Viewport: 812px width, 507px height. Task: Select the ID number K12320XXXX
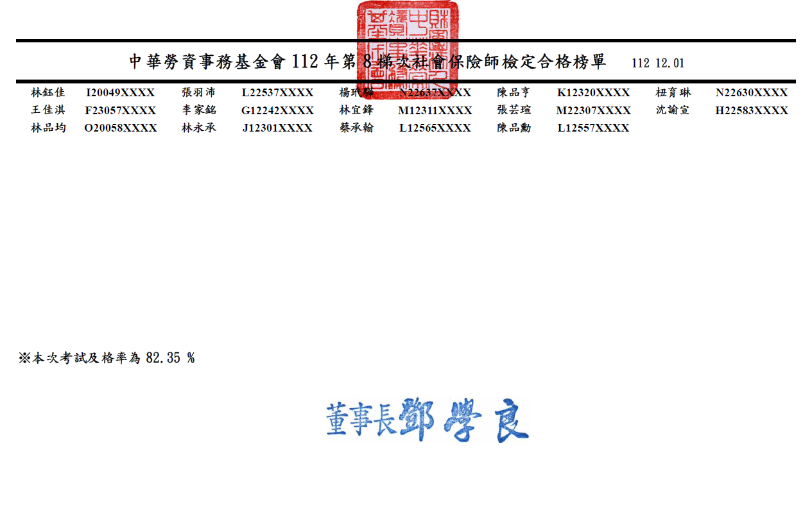[594, 92]
